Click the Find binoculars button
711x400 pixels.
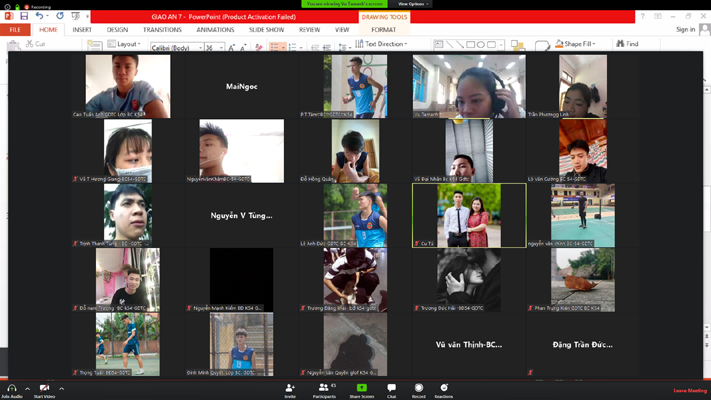coord(627,44)
